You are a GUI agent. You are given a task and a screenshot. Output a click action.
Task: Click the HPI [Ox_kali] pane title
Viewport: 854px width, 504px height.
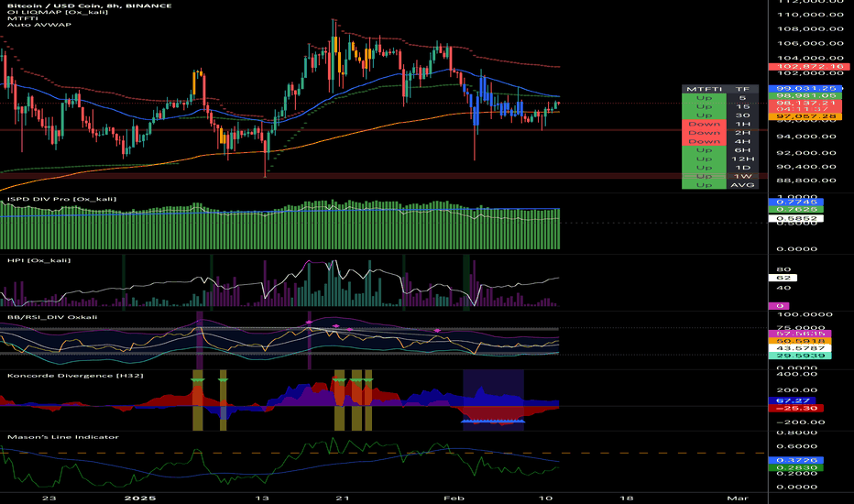click(x=38, y=260)
